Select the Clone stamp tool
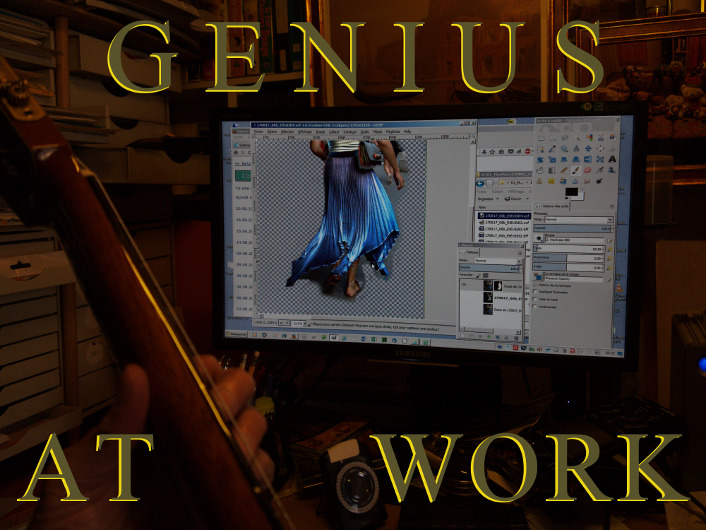The image size is (706, 530). (539, 181)
